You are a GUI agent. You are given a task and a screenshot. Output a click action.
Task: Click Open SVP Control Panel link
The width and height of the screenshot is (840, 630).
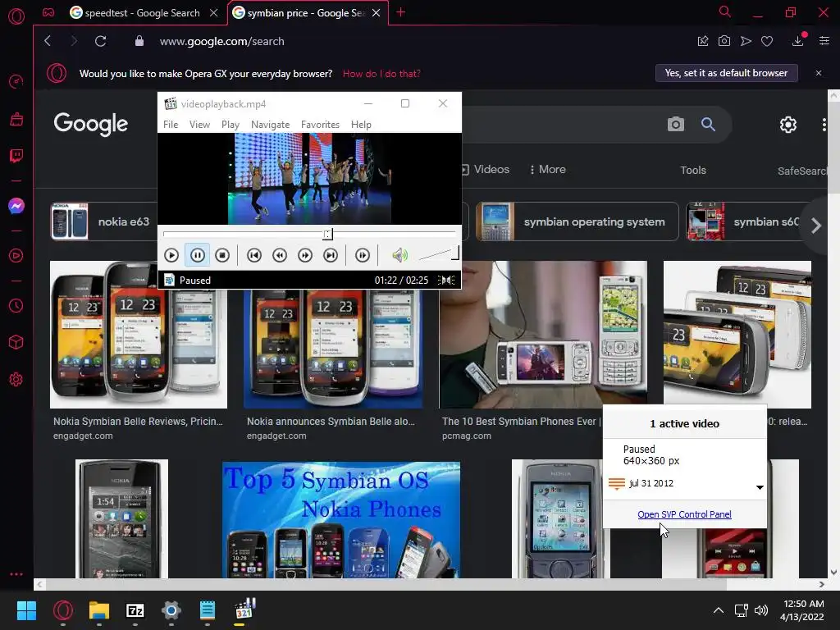tap(684, 514)
